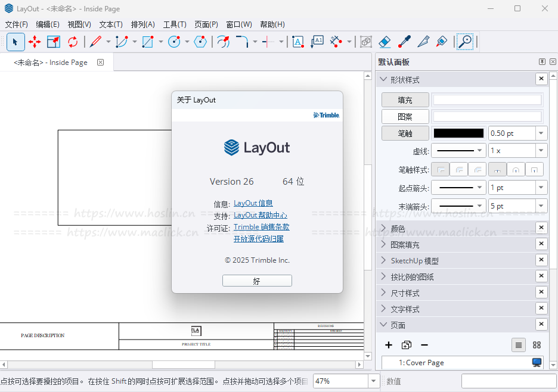Select the last square cap stroke style
This screenshot has width=558, height=392.
tap(534, 170)
